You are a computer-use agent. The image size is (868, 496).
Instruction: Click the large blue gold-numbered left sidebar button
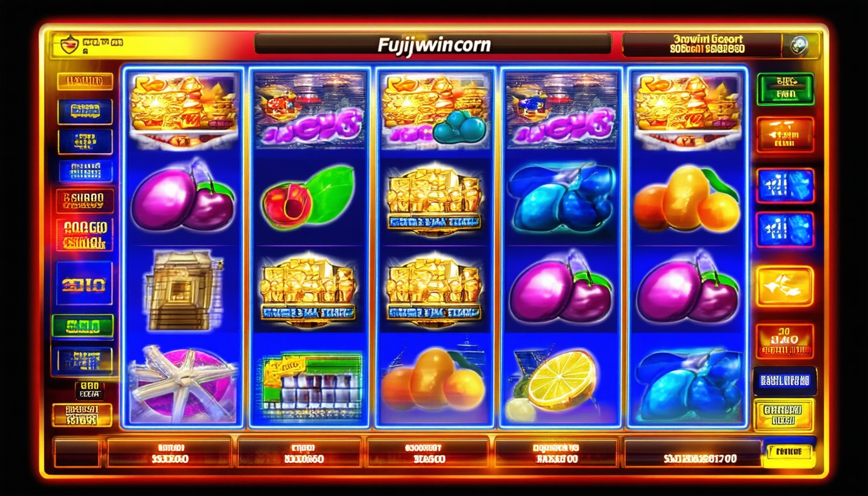click(85, 283)
